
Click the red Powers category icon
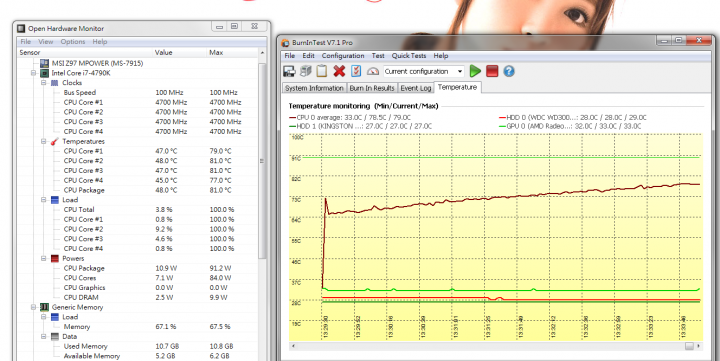pyautogui.click(x=55, y=259)
